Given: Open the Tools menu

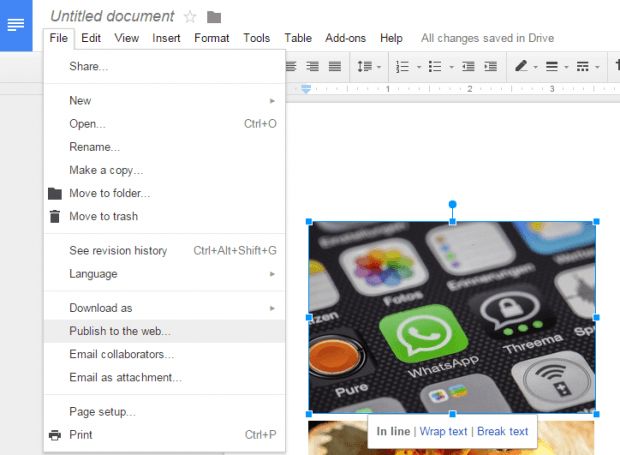Looking at the screenshot, I should point(256,38).
